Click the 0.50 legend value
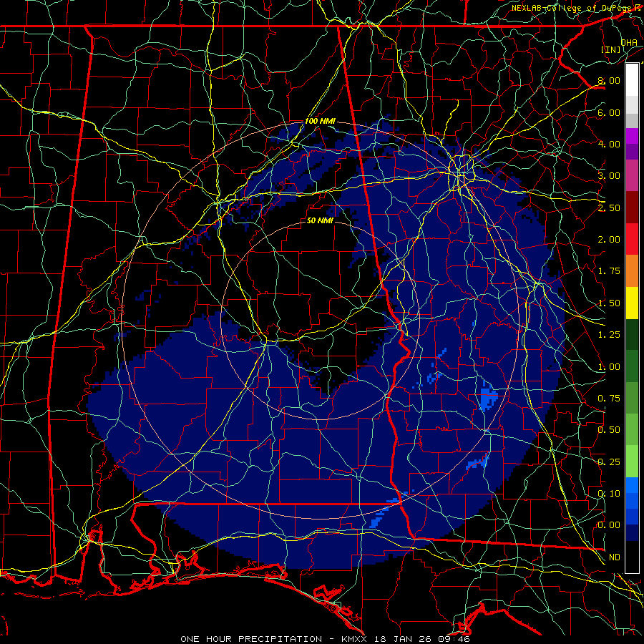The width and height of the screenshot is (644, 644). tap(609, 430)
